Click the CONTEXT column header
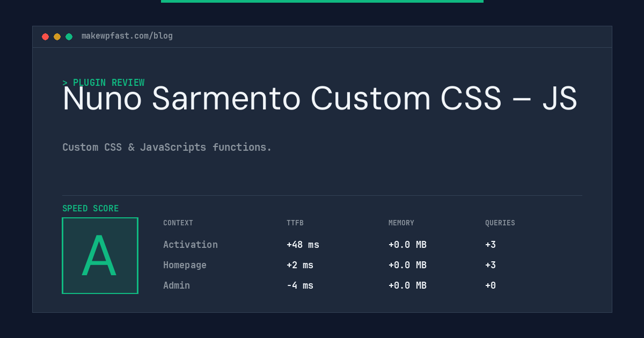Image resolution: width=644 pixels, height=338 pixels. [178, 223]
